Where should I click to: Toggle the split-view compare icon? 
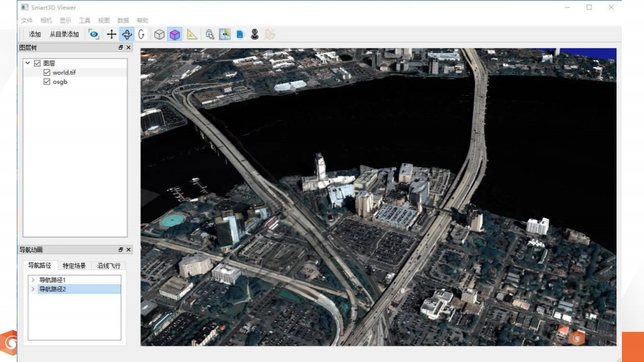[225, 34]
